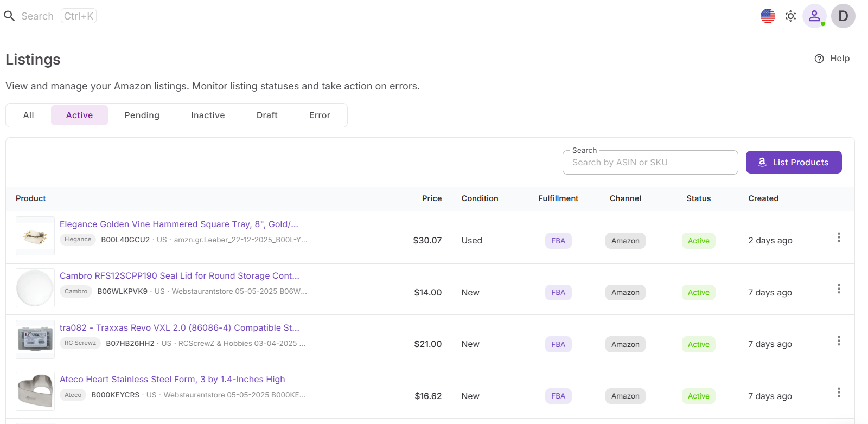Click the top Search Ctrl+K bar
The height and width of the screenshot is (424, 868).
[50, 16]
